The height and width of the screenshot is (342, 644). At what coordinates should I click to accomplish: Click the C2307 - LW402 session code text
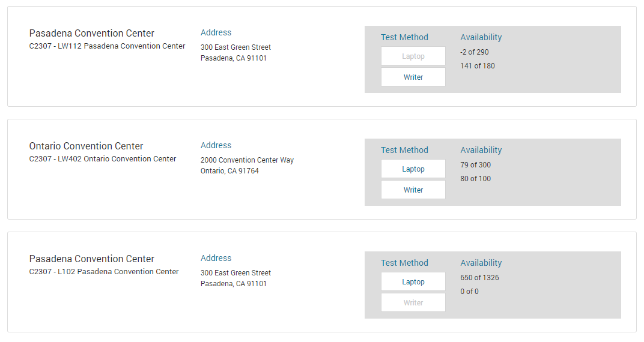point(103,159)
